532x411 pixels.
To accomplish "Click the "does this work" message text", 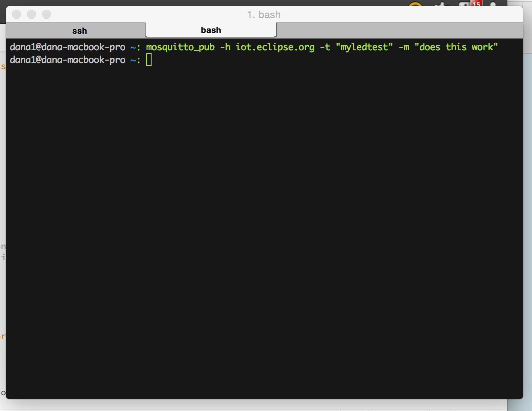I will [456, 47].
